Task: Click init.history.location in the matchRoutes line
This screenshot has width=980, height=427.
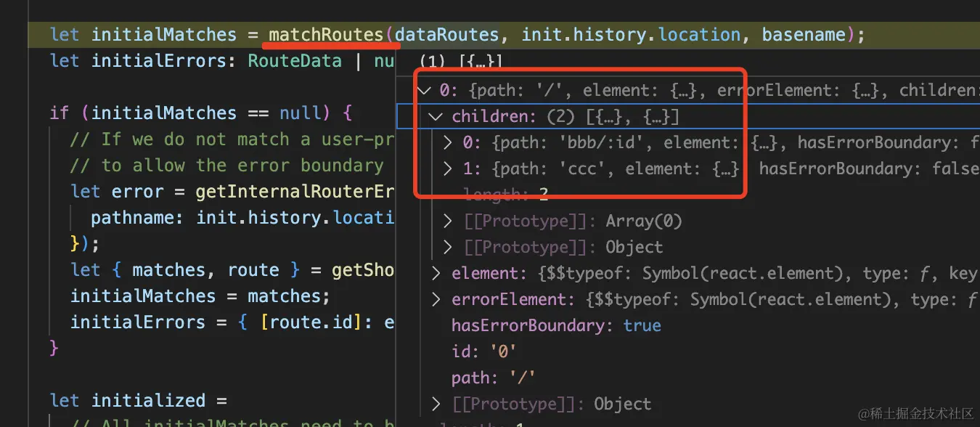Action: click(x=631, y=35)
